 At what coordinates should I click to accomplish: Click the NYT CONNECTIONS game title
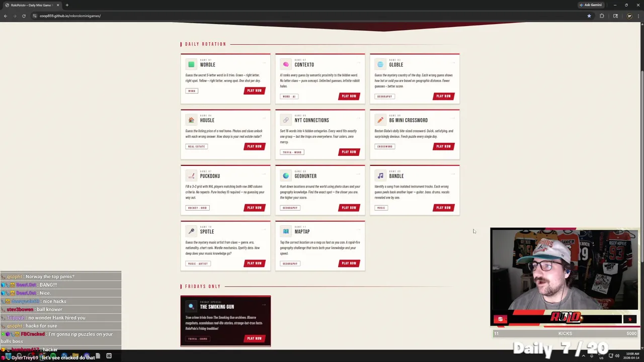tap(311, 120)
